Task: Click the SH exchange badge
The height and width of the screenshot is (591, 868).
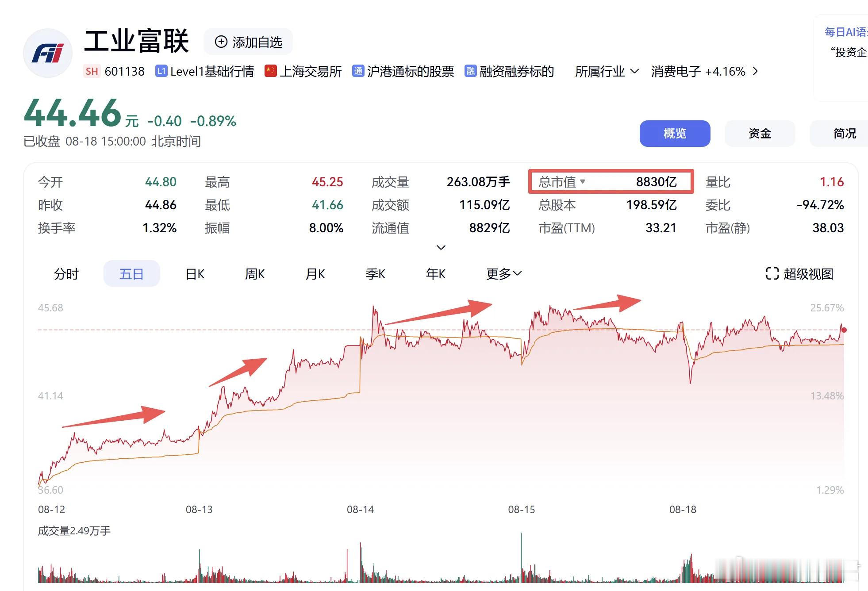Action: (x=92, y=71)
